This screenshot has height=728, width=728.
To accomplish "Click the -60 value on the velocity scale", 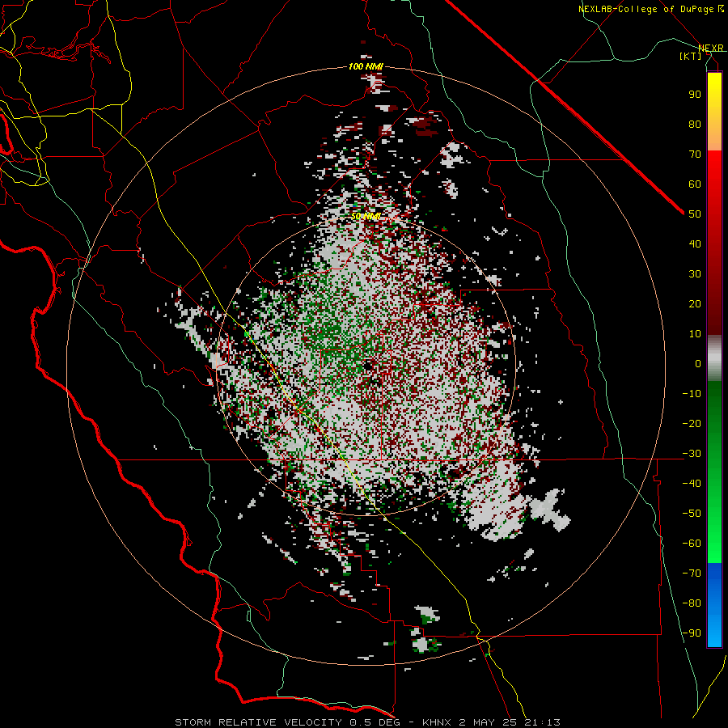I will pyautogui.click(x=692, y=544).
